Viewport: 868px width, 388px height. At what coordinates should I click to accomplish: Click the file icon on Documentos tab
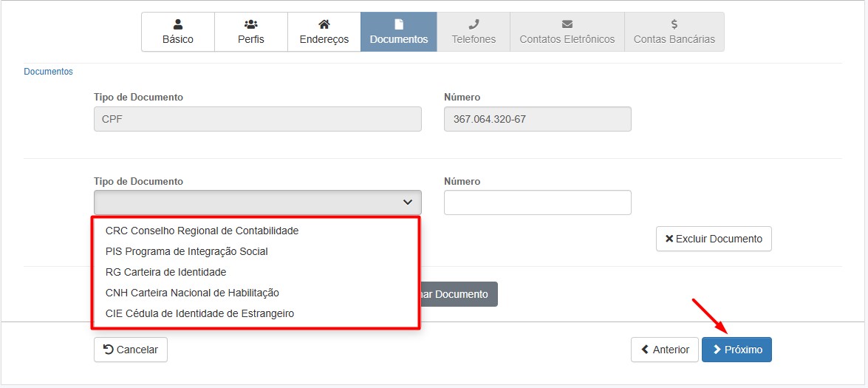pos(399,24)
